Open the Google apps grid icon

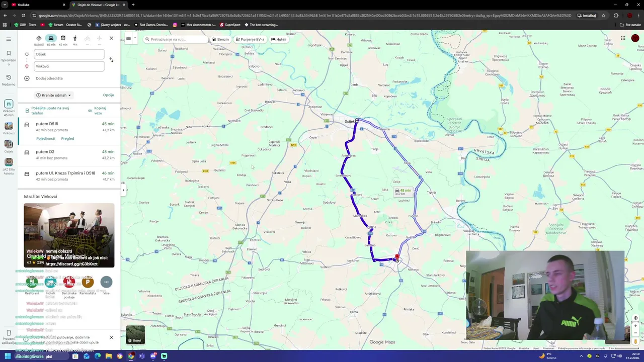point(623,38)
